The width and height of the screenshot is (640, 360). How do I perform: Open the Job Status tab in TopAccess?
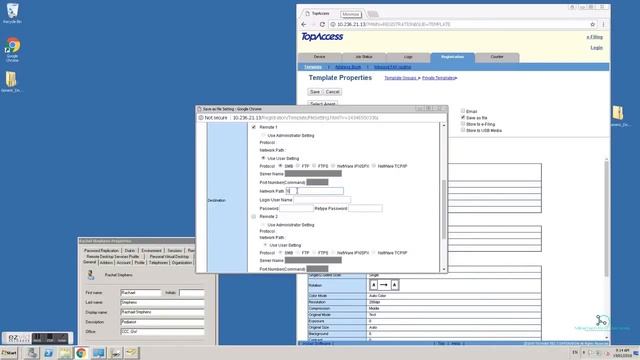coord(364,57)
